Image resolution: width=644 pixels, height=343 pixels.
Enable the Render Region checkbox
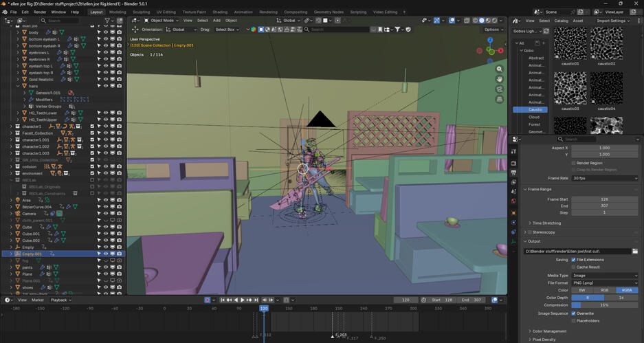pos(574,163)
